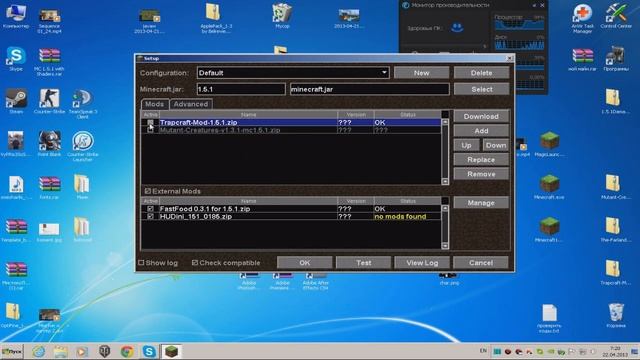Viewport: 640px width, 360px height.
Task: Click Select to choose minecraft.jar
Action: [x=482, y=89]
